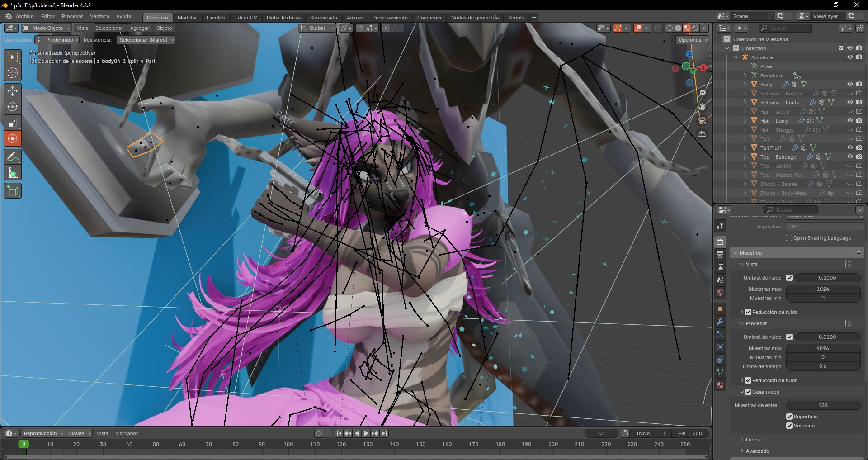The width and height of the screenshot is (868, 460).
Task: Switch to the Modelar workspace tab
Action: 187,18
